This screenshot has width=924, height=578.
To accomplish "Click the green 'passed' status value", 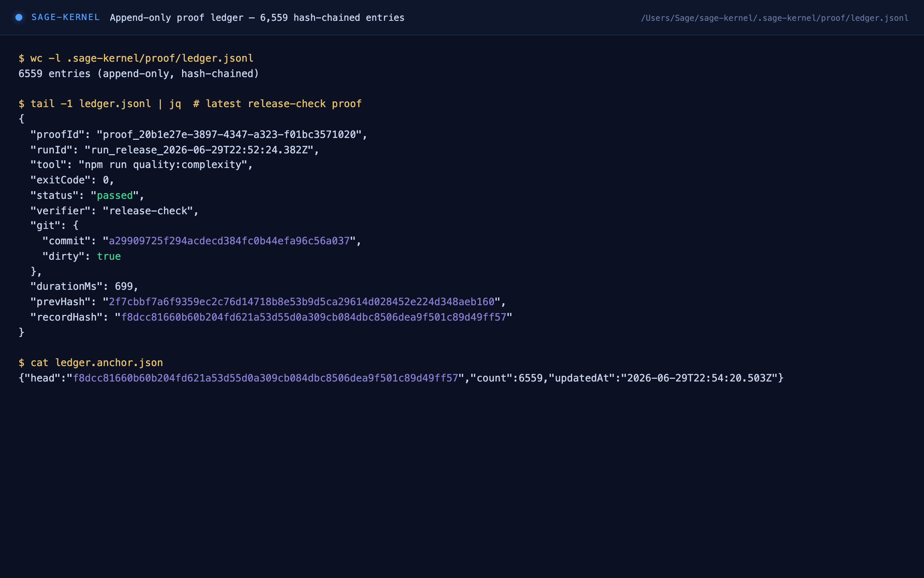I will click(115, 195).
